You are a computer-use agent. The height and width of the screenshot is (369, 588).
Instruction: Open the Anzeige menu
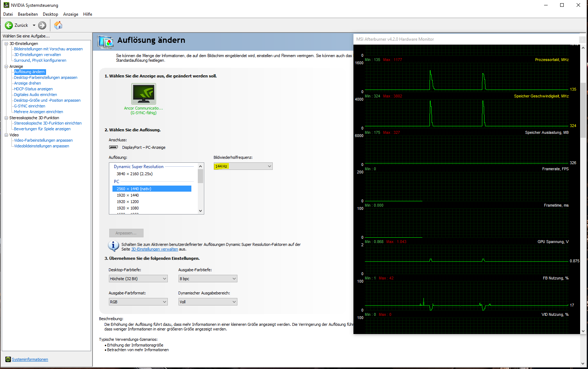[x=71, y=14]
